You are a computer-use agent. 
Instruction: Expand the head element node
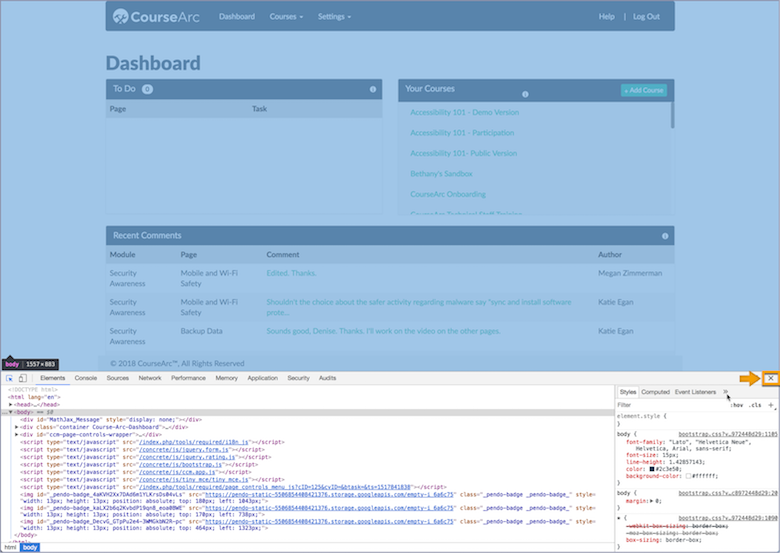[x=10, y=405]
